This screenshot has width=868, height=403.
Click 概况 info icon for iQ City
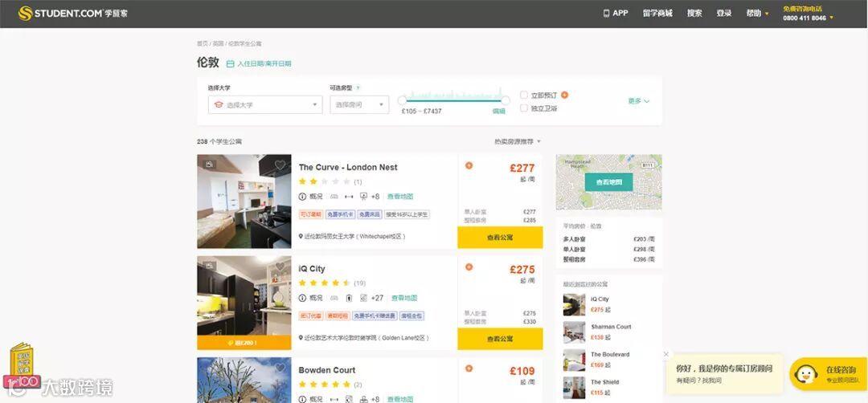(x=302, y=298)
